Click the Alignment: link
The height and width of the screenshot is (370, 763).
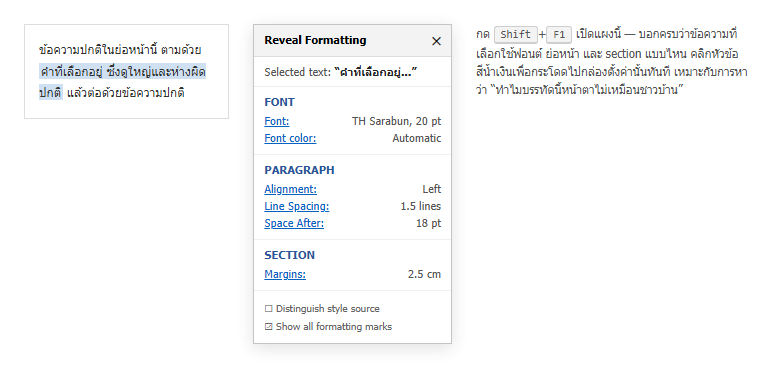tap(291, 189)
